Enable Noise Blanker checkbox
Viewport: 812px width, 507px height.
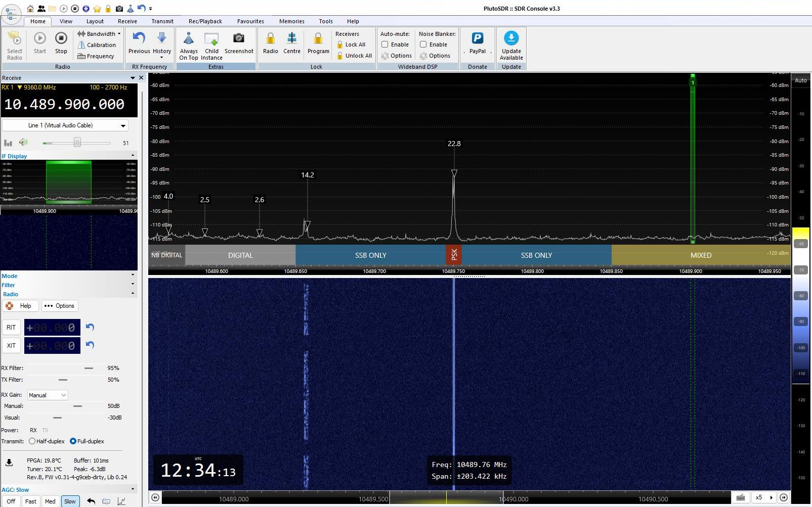[423, 44]
